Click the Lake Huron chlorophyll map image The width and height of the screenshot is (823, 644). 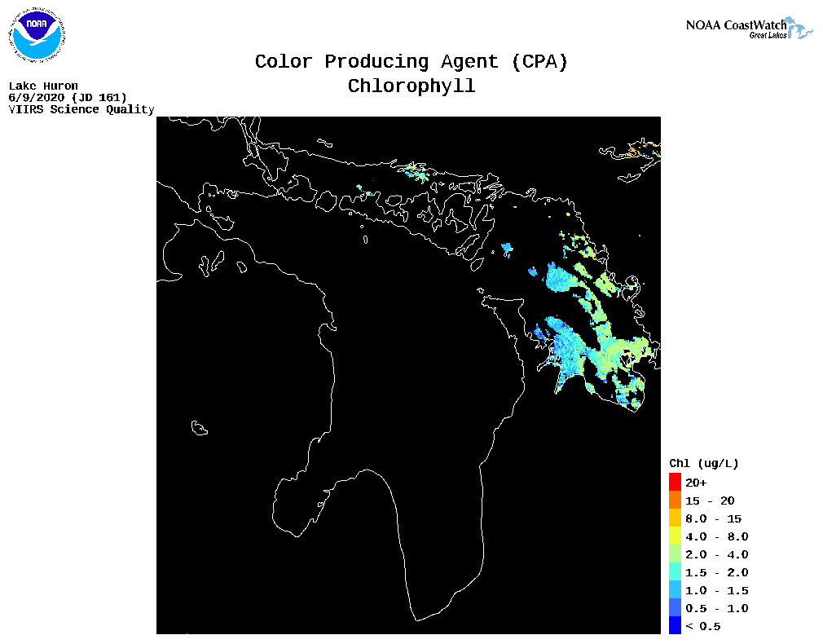click(x=408, y=375)
